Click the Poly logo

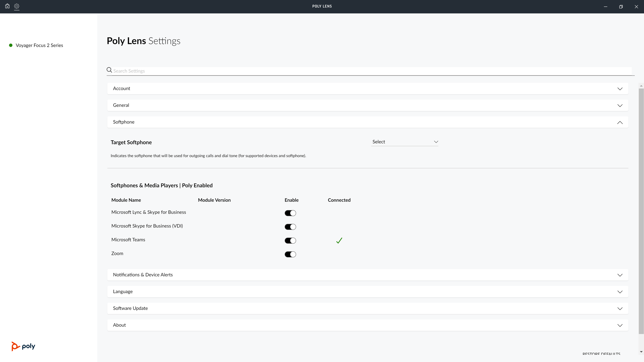point(23,346)
